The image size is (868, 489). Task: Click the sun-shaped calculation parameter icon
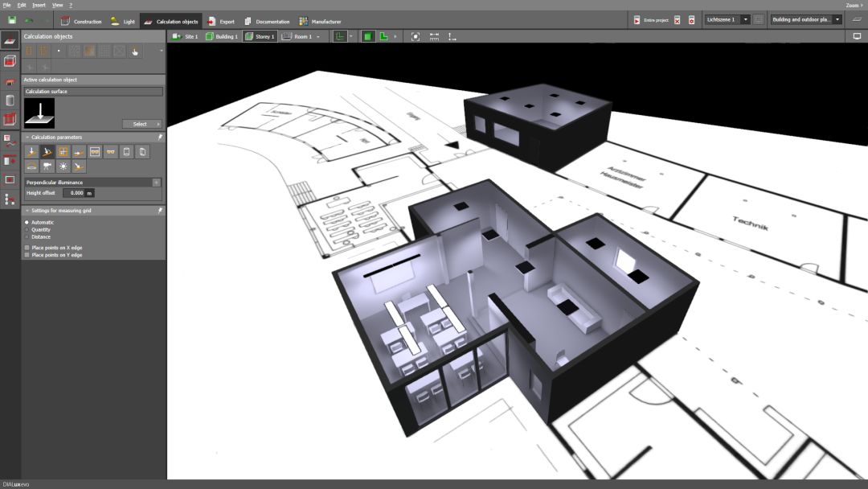pos(63,166)
